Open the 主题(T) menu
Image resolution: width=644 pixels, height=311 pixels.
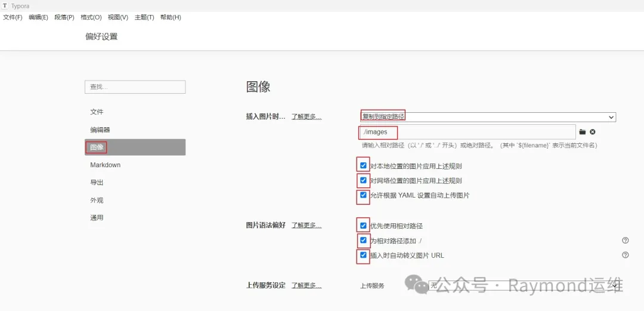click(144, 17)
